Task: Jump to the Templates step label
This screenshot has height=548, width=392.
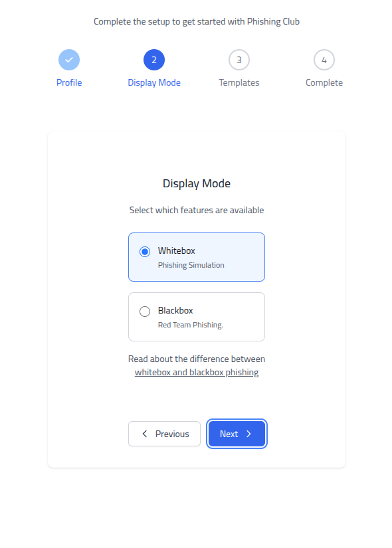Action: 239,82
